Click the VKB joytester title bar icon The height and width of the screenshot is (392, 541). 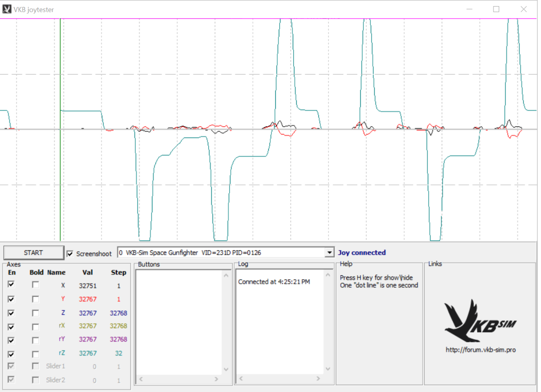click(7, 9)
